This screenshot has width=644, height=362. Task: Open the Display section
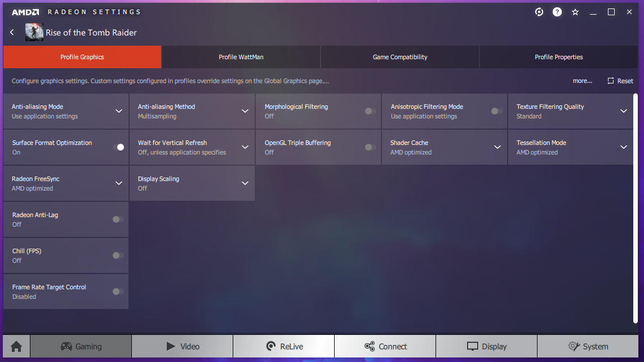coord(487,346)
